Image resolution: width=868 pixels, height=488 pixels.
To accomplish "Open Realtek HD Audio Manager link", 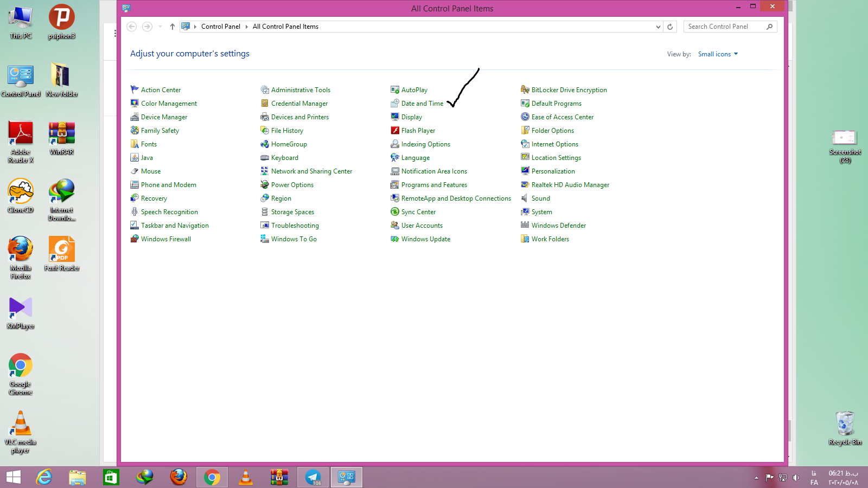I will [570, 185].
